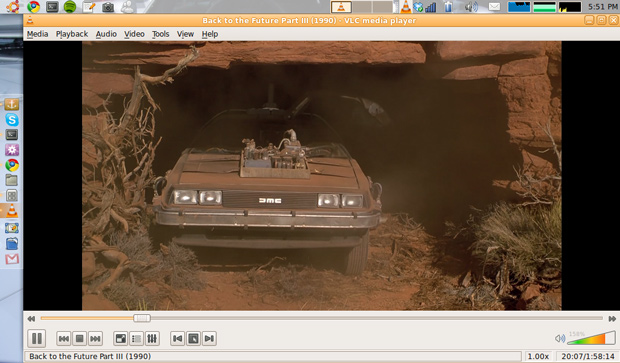Open the Media menu
Screen dimensions: 620x363
click(x=38, y=34)
